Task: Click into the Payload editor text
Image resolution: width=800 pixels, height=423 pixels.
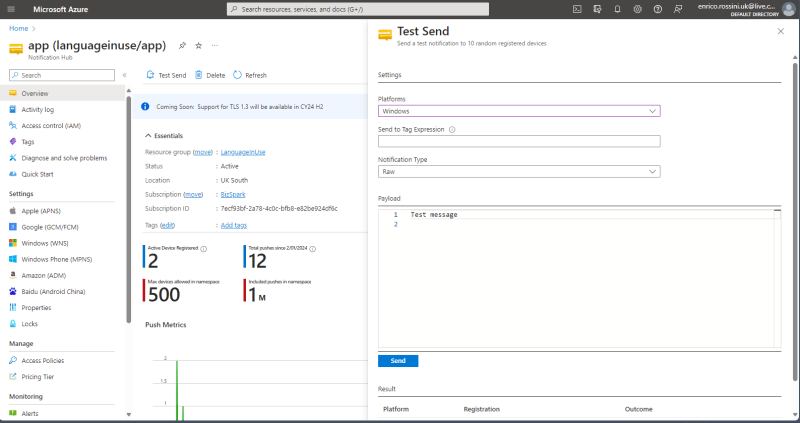Action: [x=434, y=215]
